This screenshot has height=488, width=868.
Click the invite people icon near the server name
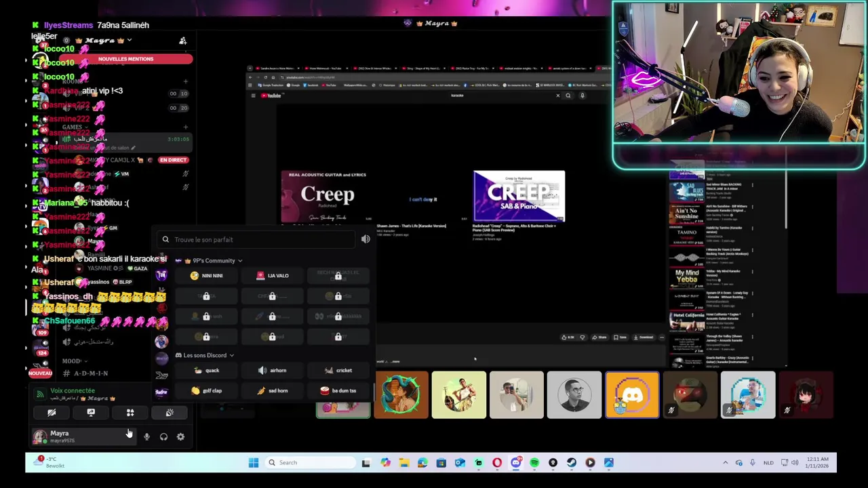pyautogui.click(x=182, y=41)
